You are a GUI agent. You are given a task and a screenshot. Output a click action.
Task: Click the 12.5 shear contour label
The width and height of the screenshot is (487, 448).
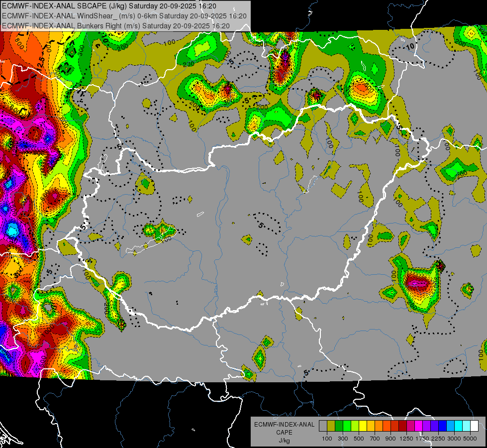(41, 63)
